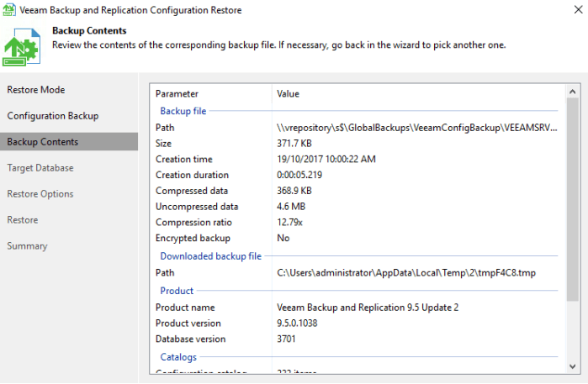This screenshot has width=588, height=384.
Task: Open the Summary step
Action: tap(28, 246)
